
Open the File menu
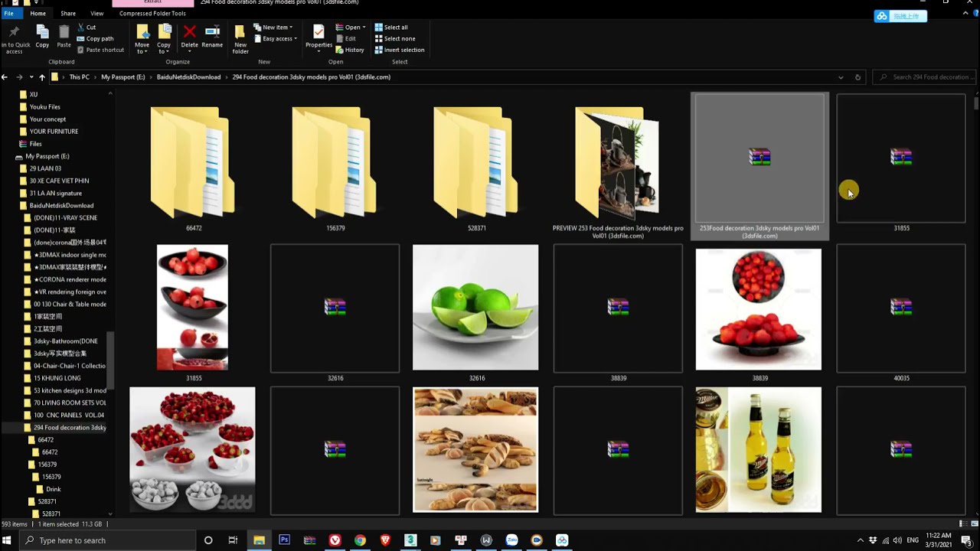[x=8, y=13]
